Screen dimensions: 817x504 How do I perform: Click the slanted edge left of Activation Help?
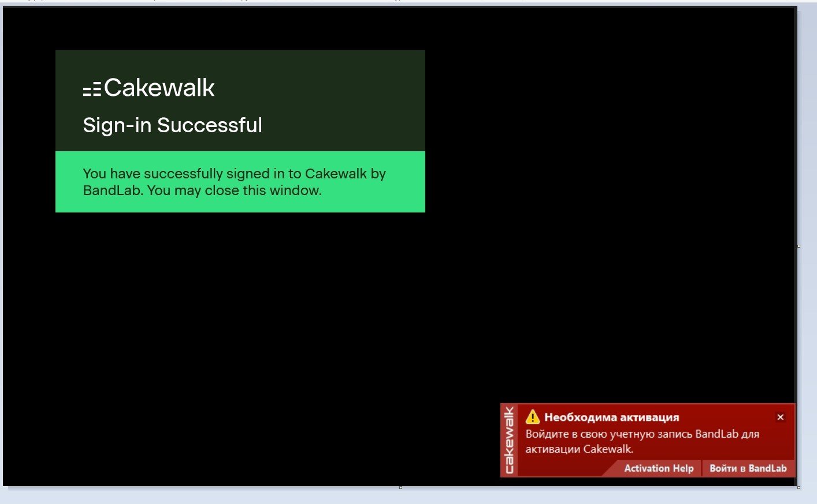(x=610, y=468)
